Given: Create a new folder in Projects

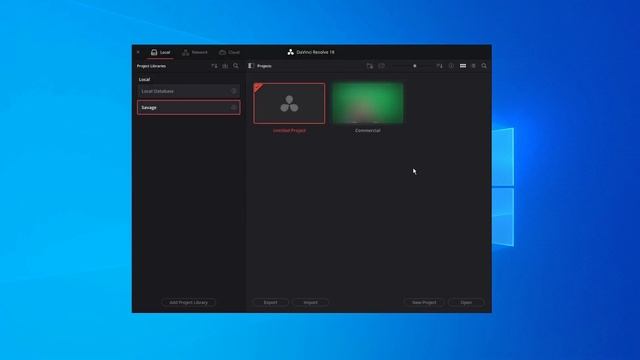Looking at the screenshot, I should 369,66.
